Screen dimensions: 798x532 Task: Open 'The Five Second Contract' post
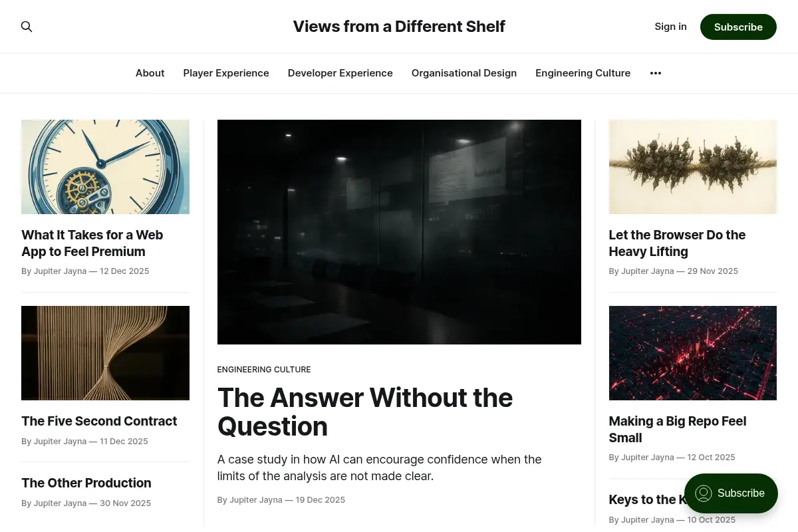click(x=99, y=421)
